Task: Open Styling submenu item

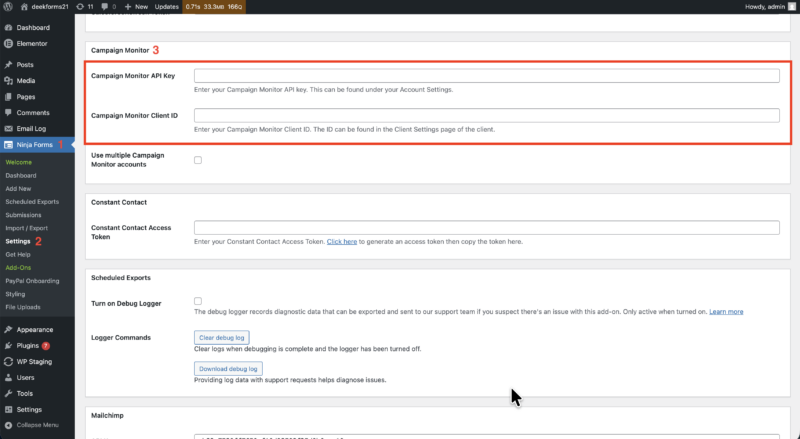Action: click(15, 294)
